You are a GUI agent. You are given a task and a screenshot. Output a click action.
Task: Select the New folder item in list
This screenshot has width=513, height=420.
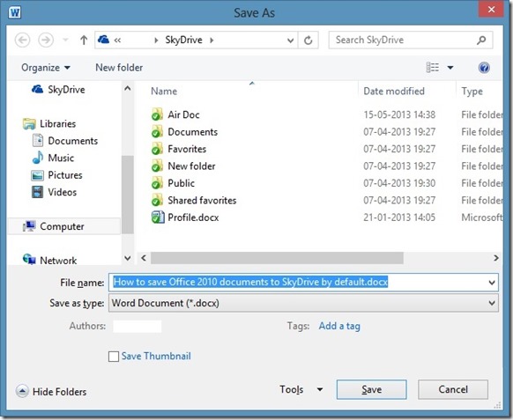point(191,166)
